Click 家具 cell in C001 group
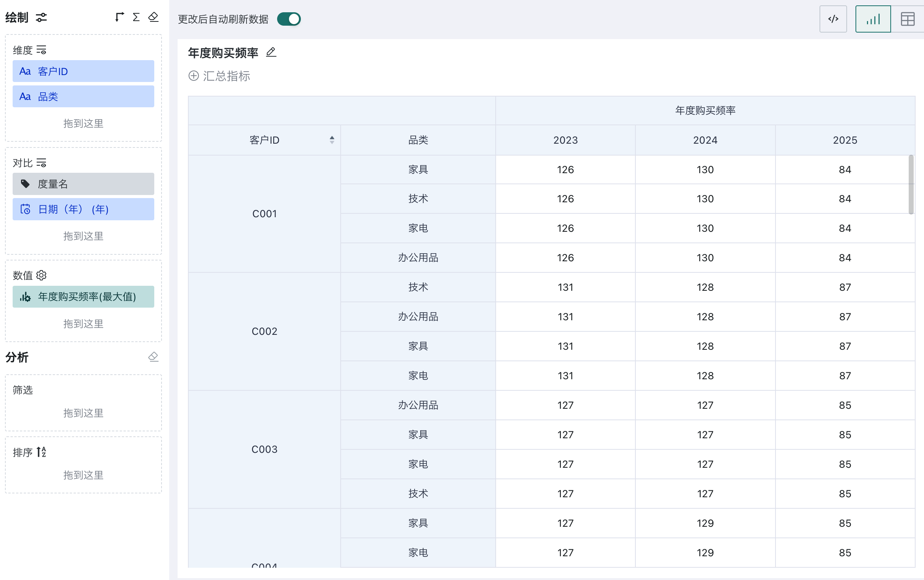924x580 pixels. [418, 170]
